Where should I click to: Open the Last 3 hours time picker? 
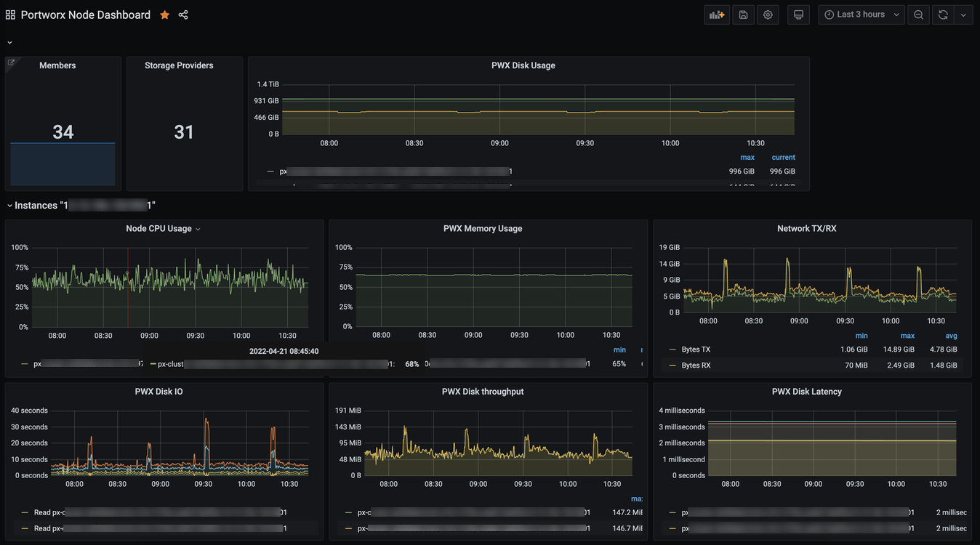pyautogui.click(x=861, y=14)
